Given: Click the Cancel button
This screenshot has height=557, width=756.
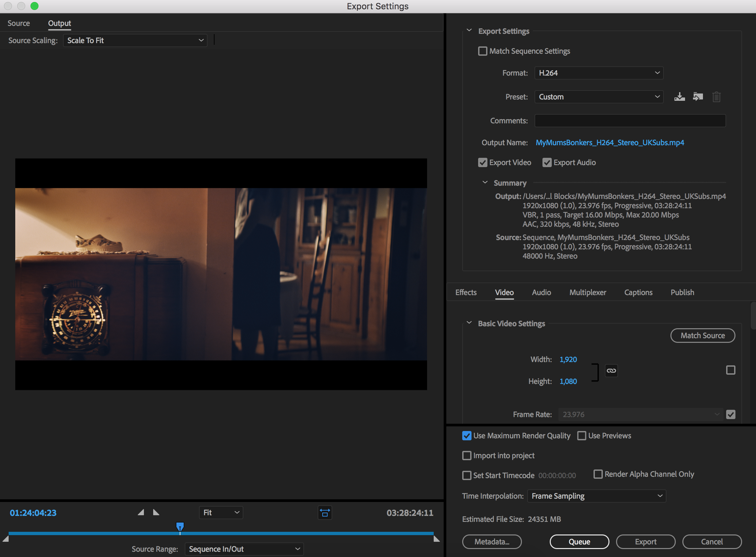Looking at the screenshot, I should tap(712, 541).
